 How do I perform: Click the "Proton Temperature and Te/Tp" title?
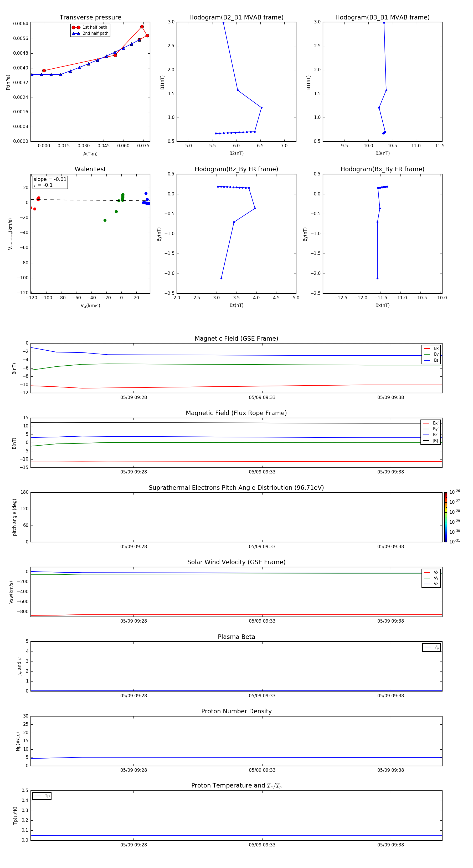236,786
